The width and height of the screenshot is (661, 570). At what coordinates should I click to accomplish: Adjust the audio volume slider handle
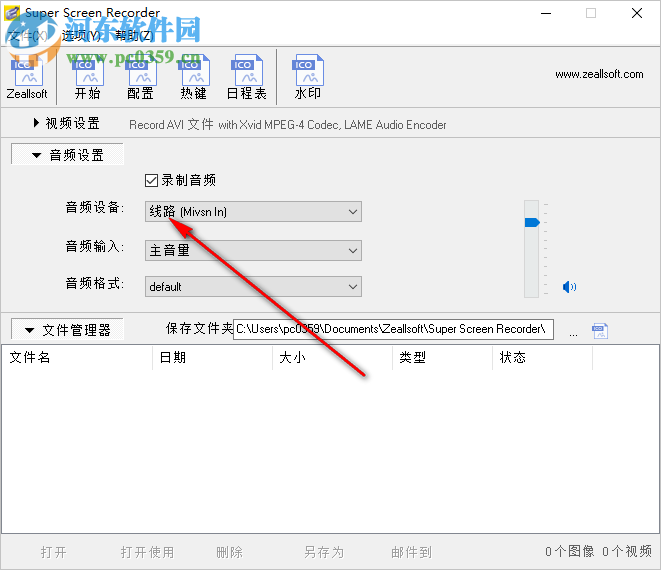(532, 222)
